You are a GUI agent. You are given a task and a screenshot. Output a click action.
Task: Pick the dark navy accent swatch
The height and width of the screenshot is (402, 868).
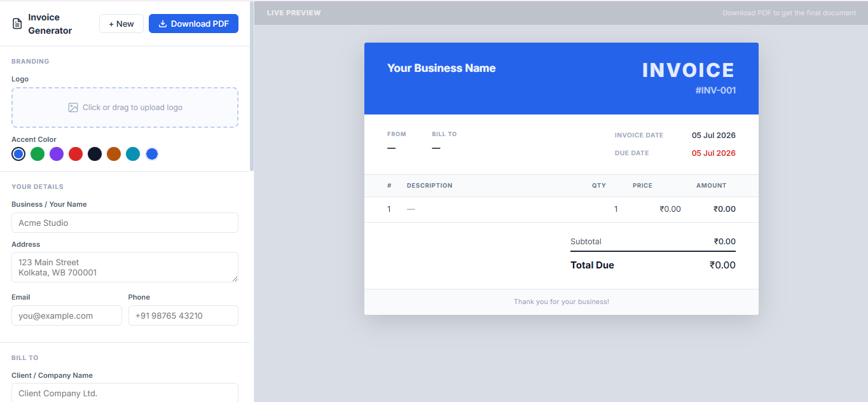click(95, 154)
